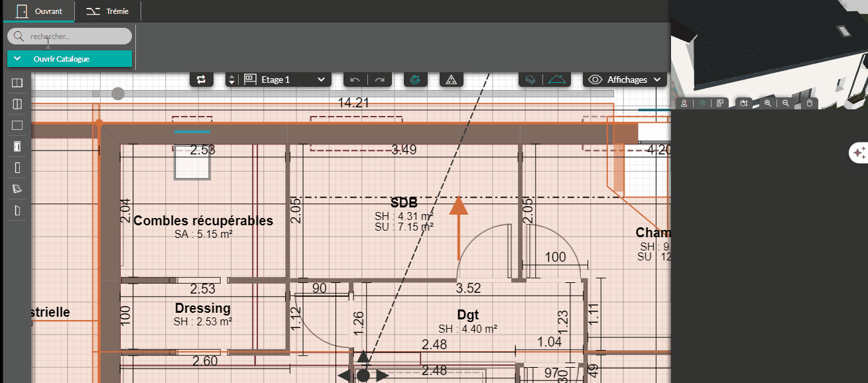
Task: Toggle the roof outline display
Action: [558, 80]
